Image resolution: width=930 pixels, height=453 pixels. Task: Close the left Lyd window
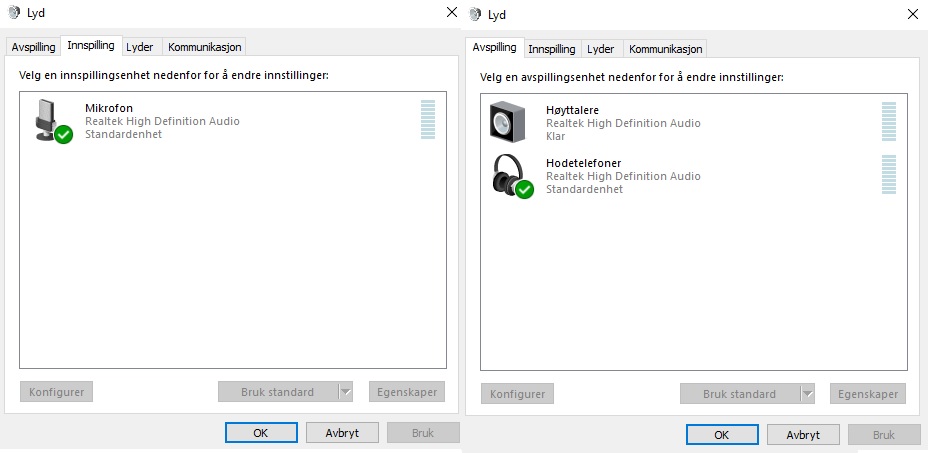[x=451, y=12]
